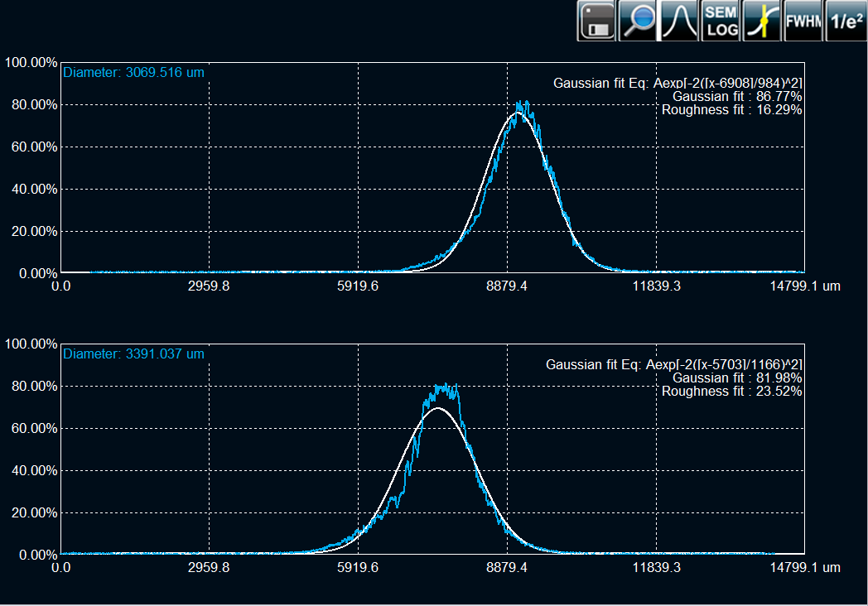Screen dimensions: 868x606
Task: Select the 1/e² diameter measurement button
Action: (846, 22)
